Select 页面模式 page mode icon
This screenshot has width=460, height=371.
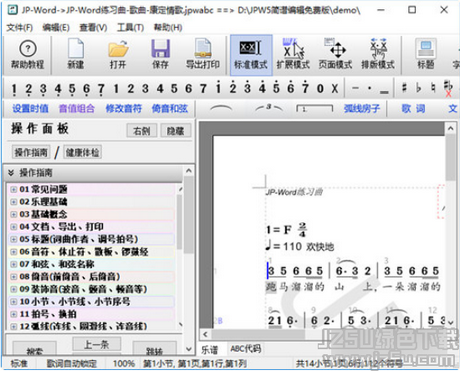pyautogui.click(x=335, y=55)
